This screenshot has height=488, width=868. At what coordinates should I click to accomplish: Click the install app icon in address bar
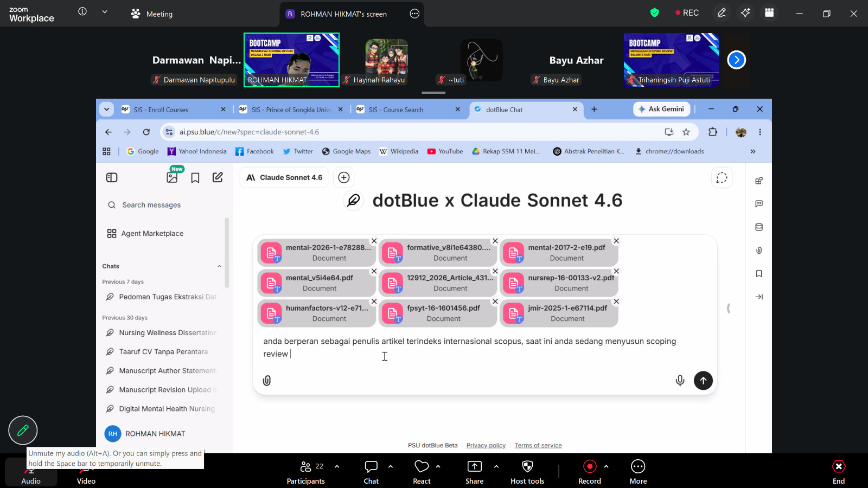(x=669, y=132)
